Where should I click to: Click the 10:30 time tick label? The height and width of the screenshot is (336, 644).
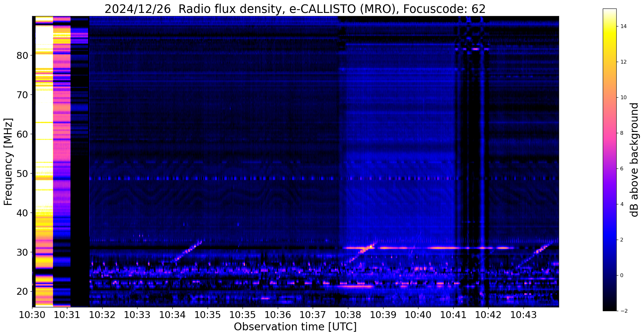(x=32, y=315)
